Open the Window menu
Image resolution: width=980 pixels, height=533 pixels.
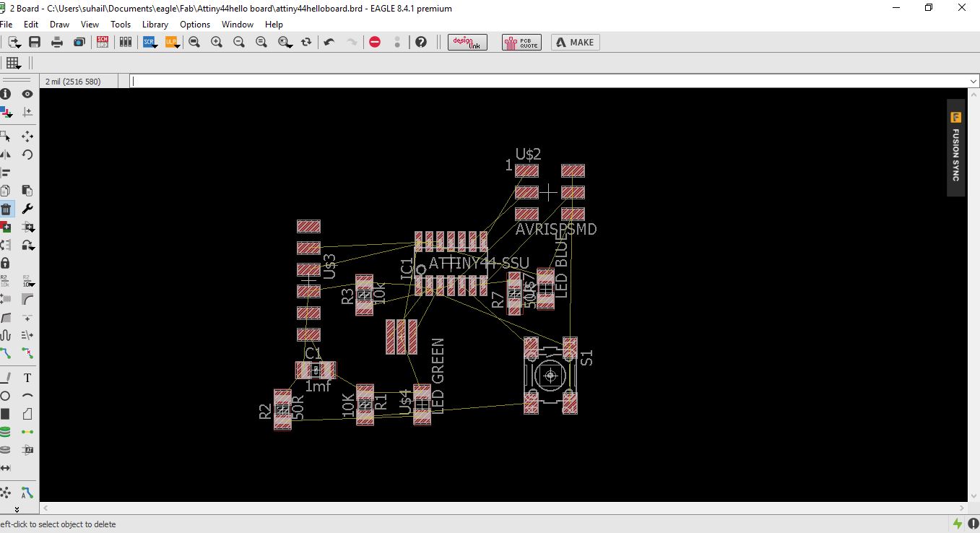point(238,24)
